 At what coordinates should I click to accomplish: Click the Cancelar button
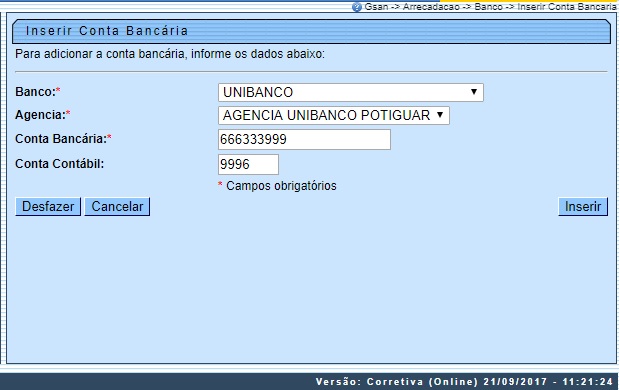coord(117,206)
